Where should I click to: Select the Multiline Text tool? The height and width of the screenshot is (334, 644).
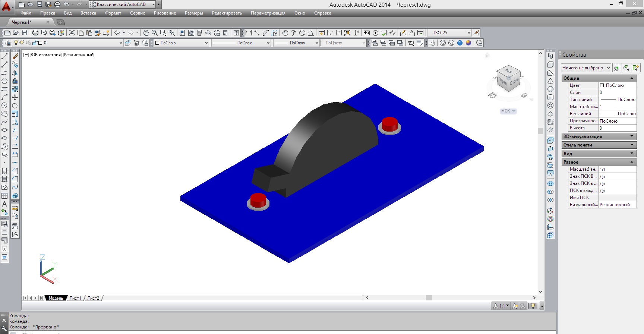click(x=4, y=204)
